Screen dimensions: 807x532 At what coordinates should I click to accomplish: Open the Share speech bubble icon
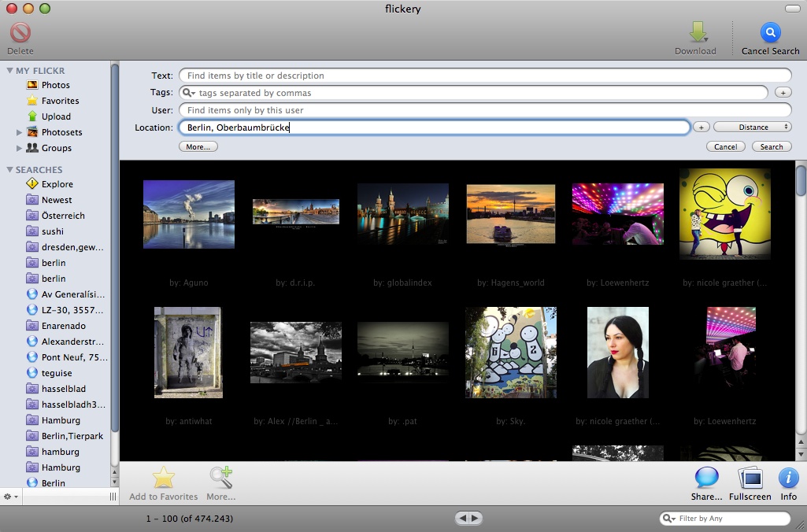(706, 478)
